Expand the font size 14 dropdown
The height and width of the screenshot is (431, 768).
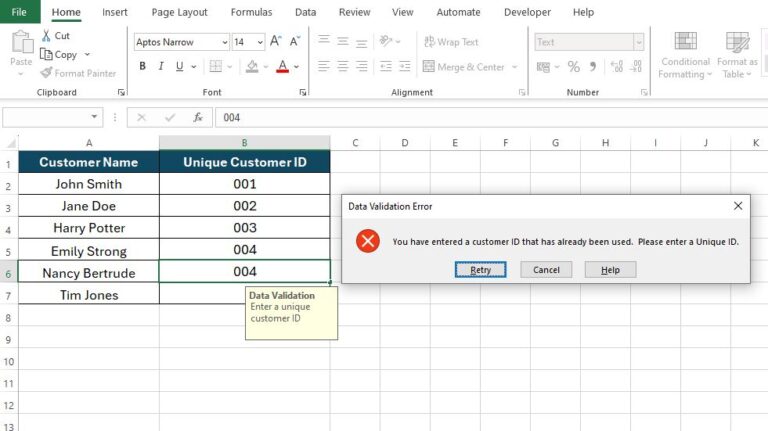point(260,42)
